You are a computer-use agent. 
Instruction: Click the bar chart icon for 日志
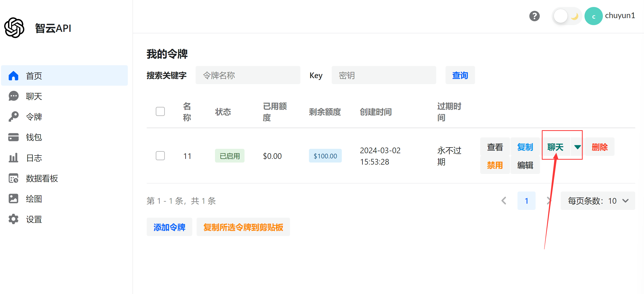tap(13, 158)
